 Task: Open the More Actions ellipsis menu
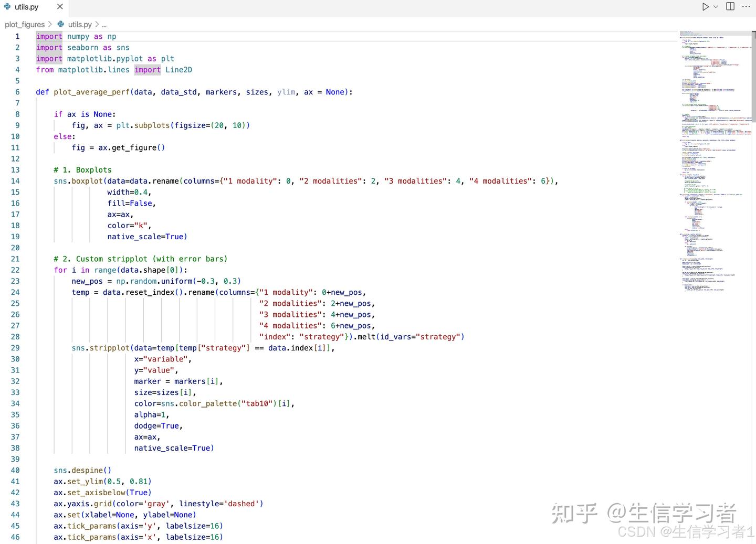pos(746,7)
